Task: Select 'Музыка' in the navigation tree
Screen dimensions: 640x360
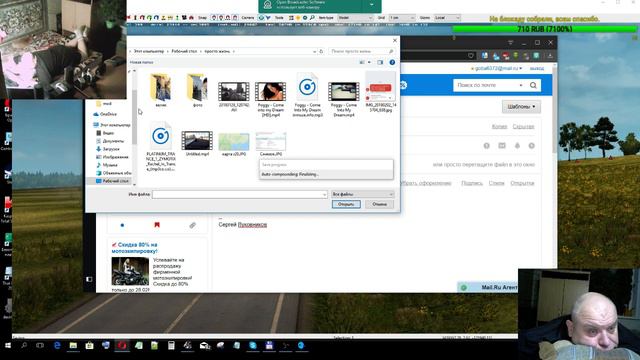Action: point(107,165)
